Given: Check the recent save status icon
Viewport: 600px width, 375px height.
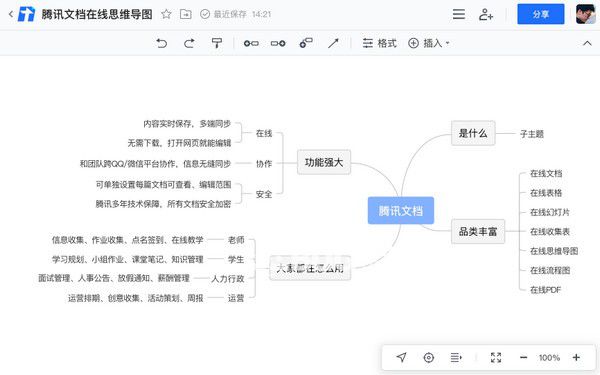Looking at the screenshot, I should [205, 15].
